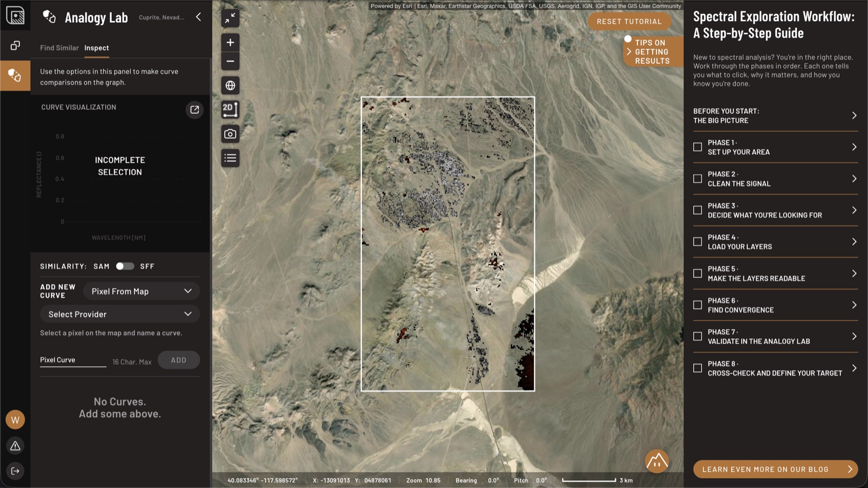Click the globe basemap icon

pos(230,85)
